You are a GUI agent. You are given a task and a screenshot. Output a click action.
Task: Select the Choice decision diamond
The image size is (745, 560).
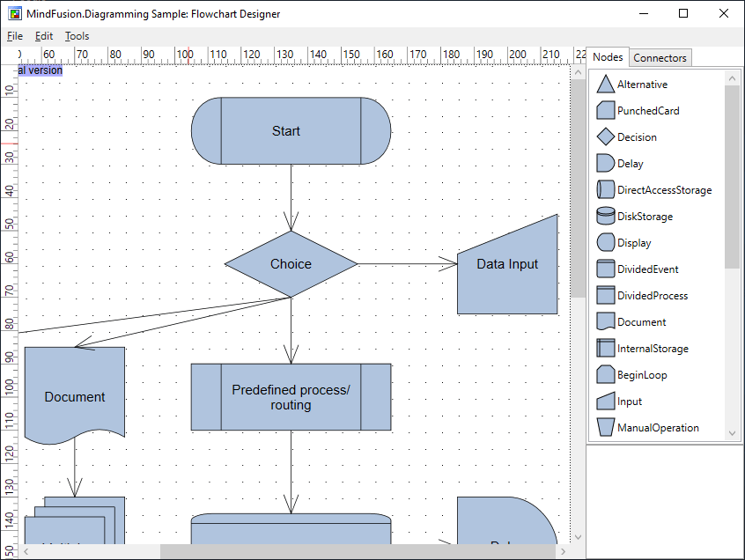click(291, 263)
